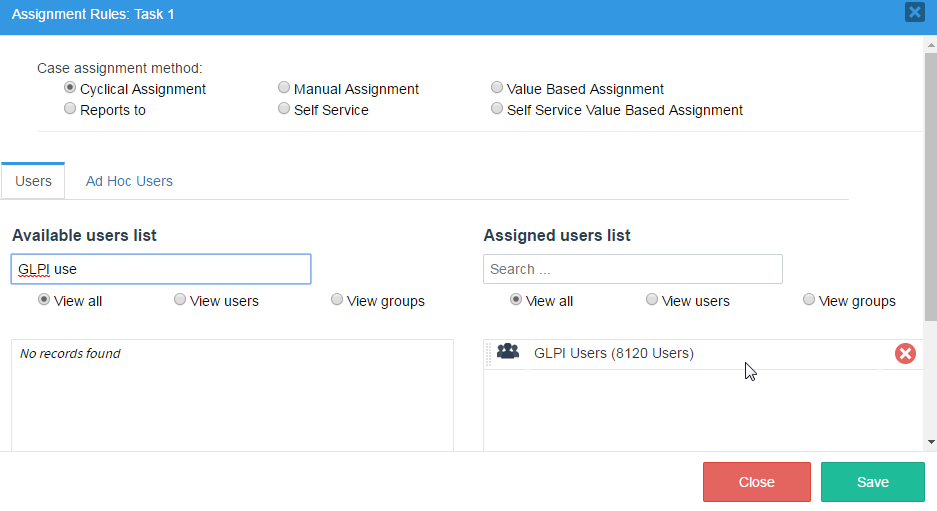Select Self Service Value Based Assignment
Viewport: 937px width, 511px height.
coord(497,109)
